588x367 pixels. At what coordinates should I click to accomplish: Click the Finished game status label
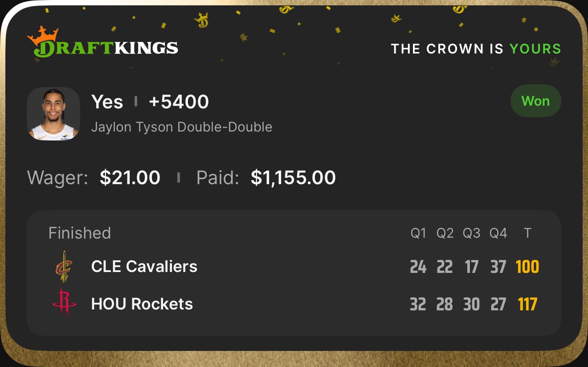tap(79, 233)
